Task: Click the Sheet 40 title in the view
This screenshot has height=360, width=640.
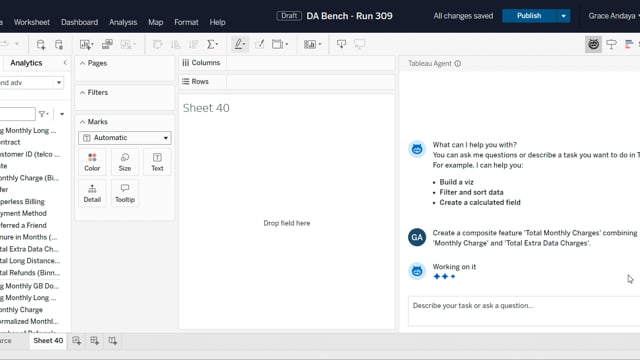Action: point(206,108)
